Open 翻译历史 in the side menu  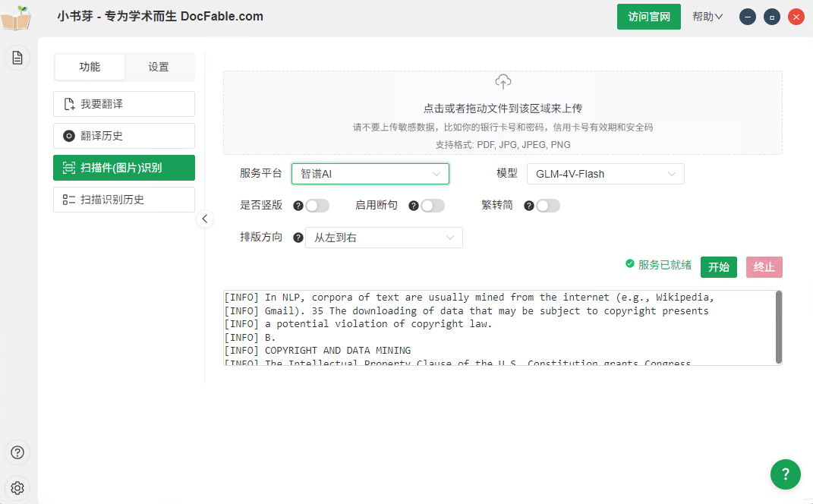[124, 136]
